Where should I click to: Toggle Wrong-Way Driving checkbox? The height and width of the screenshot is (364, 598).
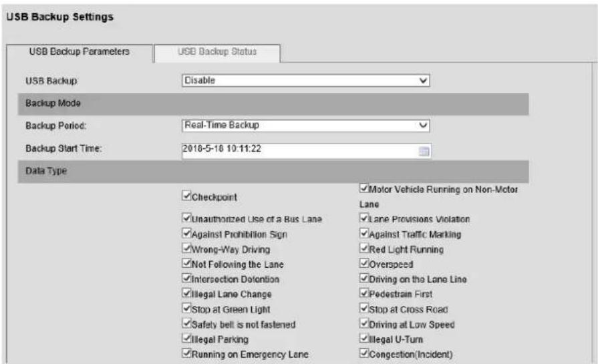(x=186, y=248)
